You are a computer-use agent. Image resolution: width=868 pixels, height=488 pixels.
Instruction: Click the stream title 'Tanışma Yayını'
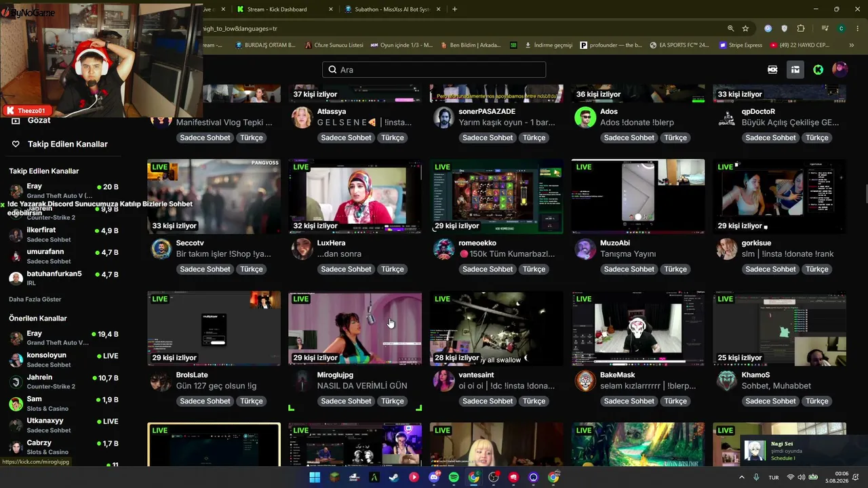[628, 254]
